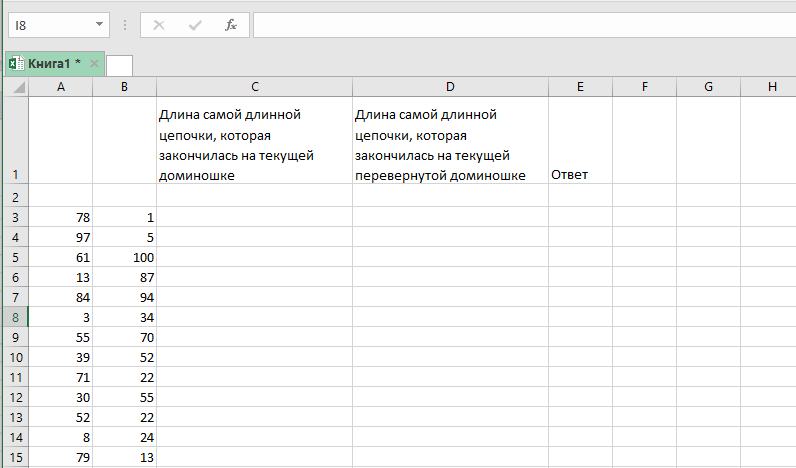
Task: Switch to the Книга1 workbook tab
Action: (54, 64)
